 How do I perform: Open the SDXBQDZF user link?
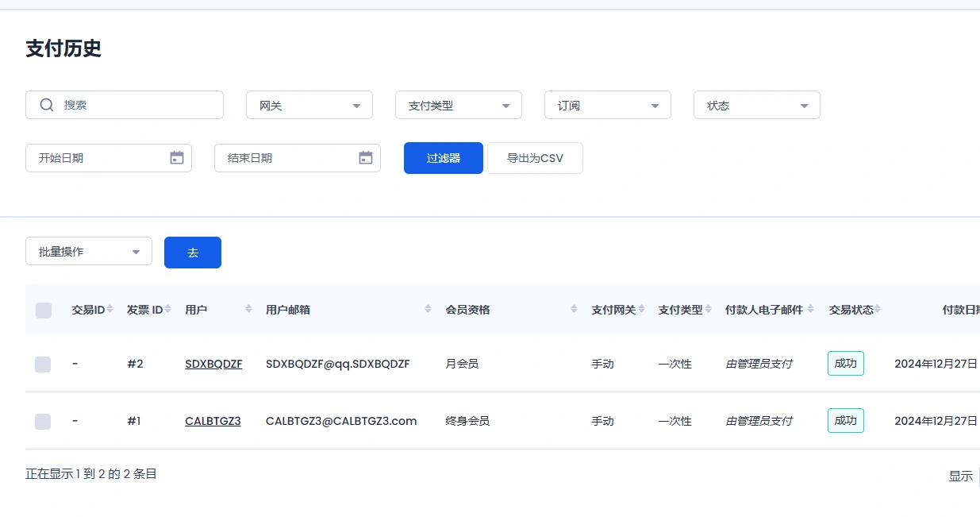click(x=213, y=364)
